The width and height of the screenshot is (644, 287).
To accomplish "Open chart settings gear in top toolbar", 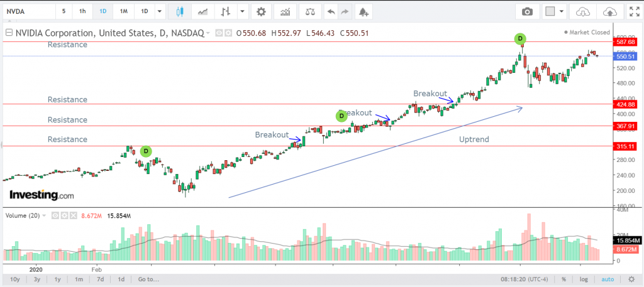I will click(x=261, y=11).
